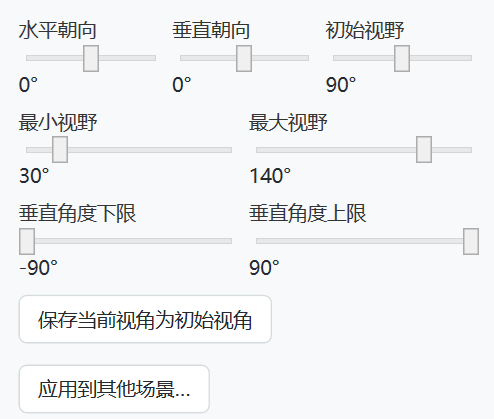Viewport: 494px width, 419px height.
Task: Click 水平朝向 track right of the handle
Action: (x=127, y=58)
